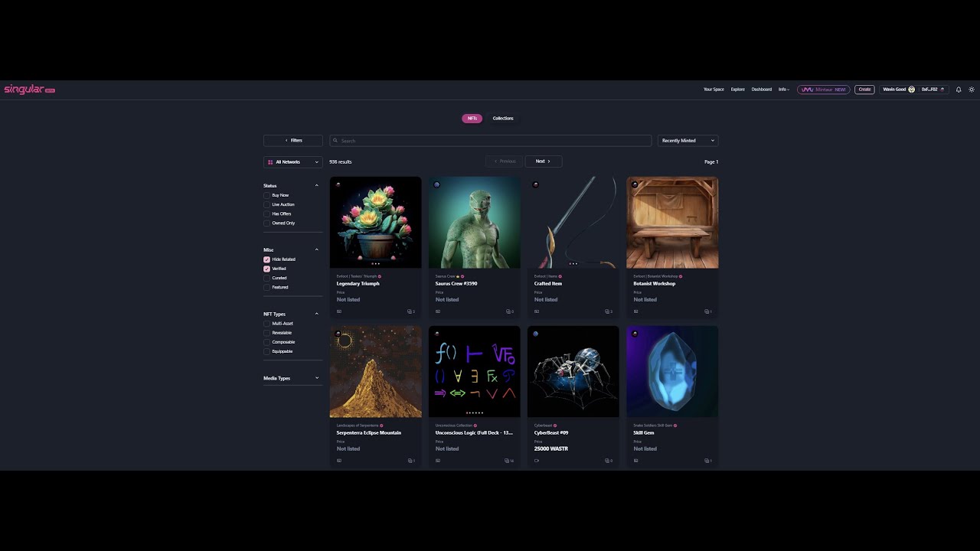Click network badge on CyberBeast #09 image
980x551 pixels.
pos(535,334)
